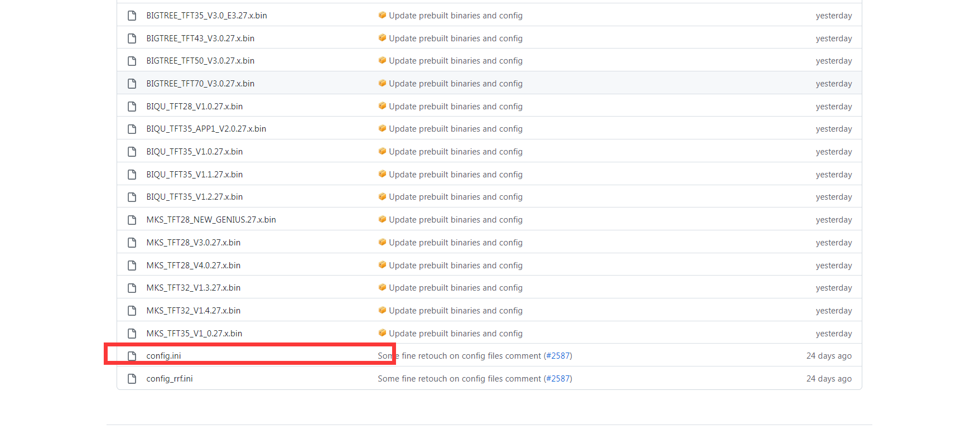Viewport: 980px width, 439px height.
Task: Open MKS_TFT32_V1.4.27.x.bin file
Action: click(x=193, y=311)
